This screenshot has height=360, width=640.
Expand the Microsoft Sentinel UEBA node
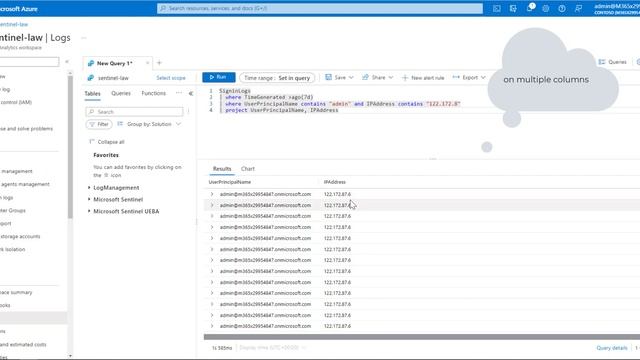(89, 211)
